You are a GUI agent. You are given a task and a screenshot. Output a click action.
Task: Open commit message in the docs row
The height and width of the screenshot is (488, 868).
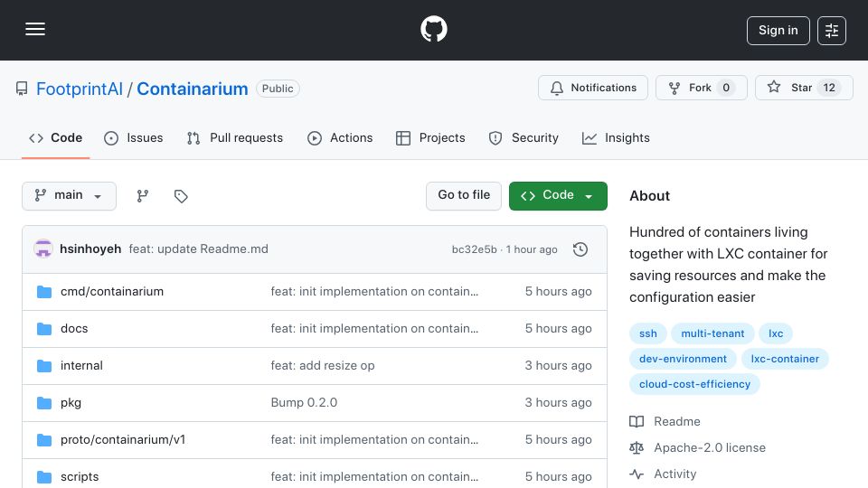click(374, 329)
